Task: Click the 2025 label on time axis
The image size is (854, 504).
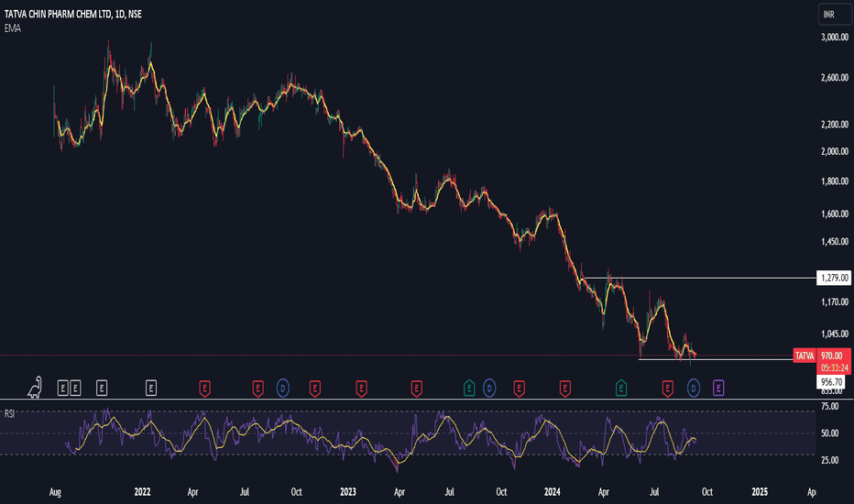Action: point(760,492)
